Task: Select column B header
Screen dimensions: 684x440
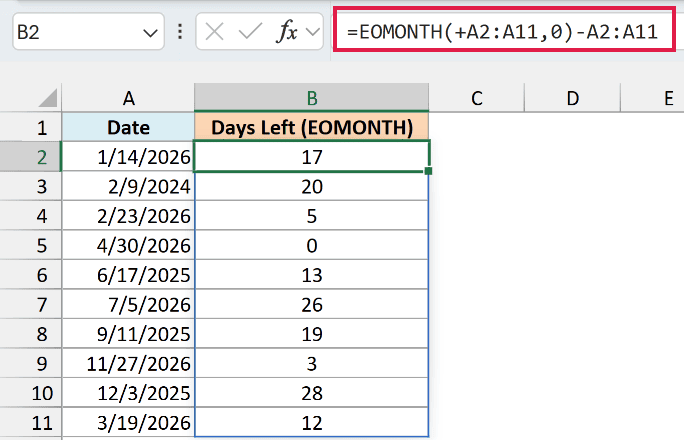Action: (311, 98)
